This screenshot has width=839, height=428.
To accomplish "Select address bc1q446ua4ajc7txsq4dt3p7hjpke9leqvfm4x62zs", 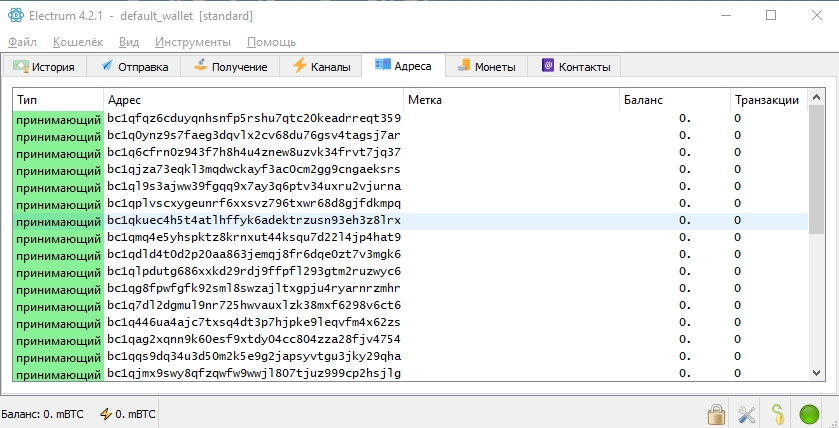I will [x=254, y=323].
